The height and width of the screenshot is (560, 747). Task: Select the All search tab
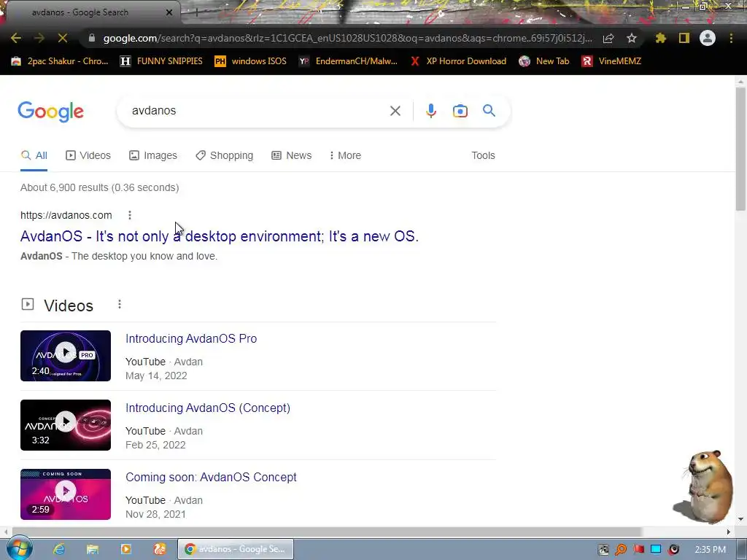coord(34,155)
